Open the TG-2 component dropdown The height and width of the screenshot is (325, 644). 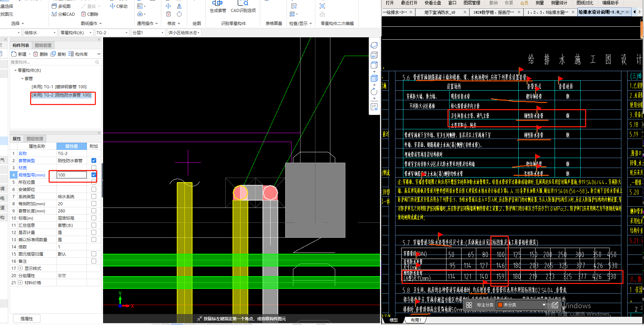[112, 32]
